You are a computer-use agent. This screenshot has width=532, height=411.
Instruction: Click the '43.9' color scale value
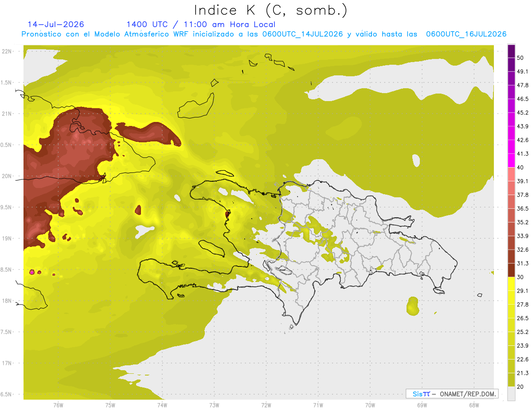coord(523,126)
